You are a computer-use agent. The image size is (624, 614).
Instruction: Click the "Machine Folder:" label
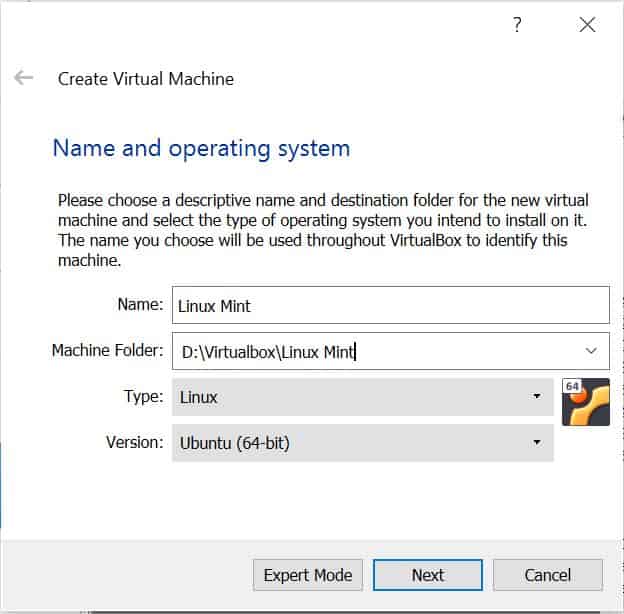pyautogui.click(x=107, y=350)
